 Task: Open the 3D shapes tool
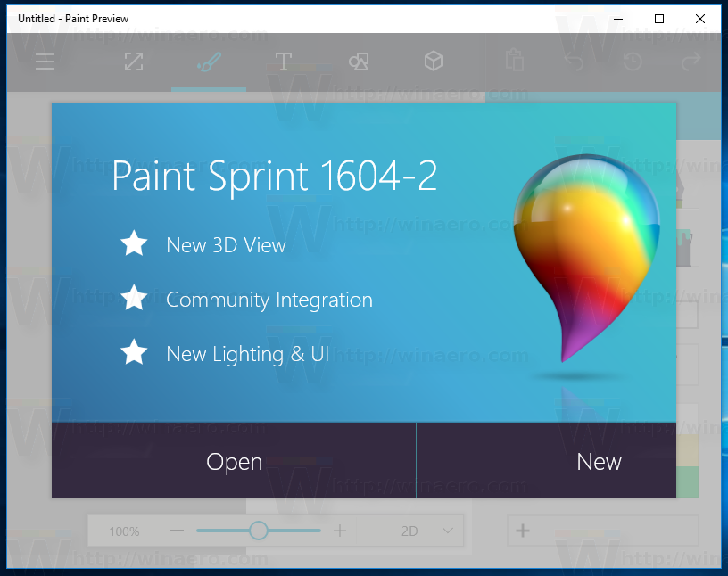pos(434,62)
